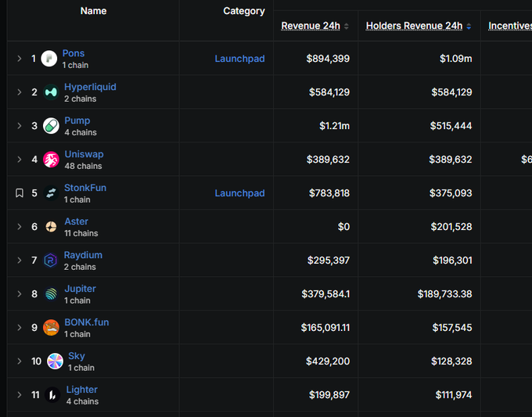Click the Lighter logo icon
The height and width of the screenshot is (417, 532).
(x=52, y=394)
